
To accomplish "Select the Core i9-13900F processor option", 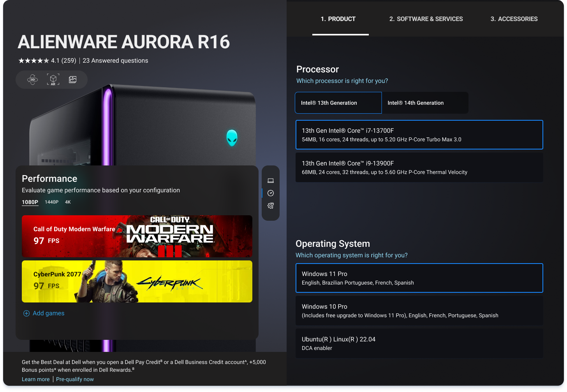I will [x=419, y=167].
